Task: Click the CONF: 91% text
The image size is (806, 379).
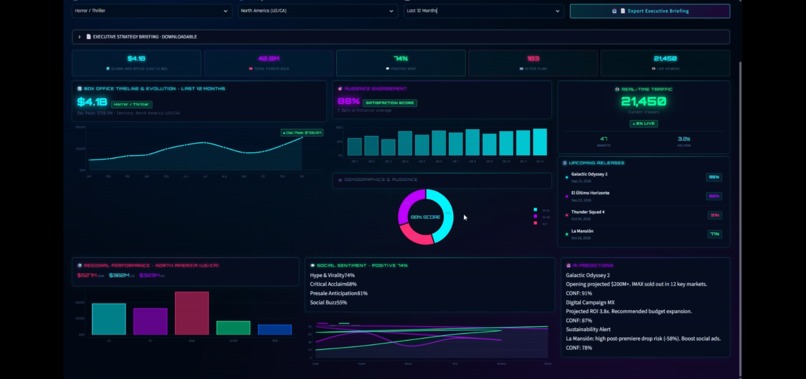Action: click(579, 293)
